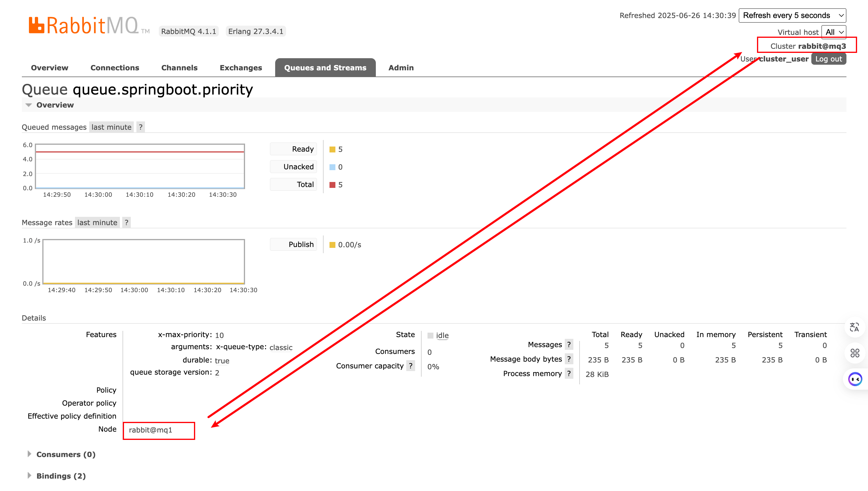Click the red Total color swatch

[x=332, y=185]
